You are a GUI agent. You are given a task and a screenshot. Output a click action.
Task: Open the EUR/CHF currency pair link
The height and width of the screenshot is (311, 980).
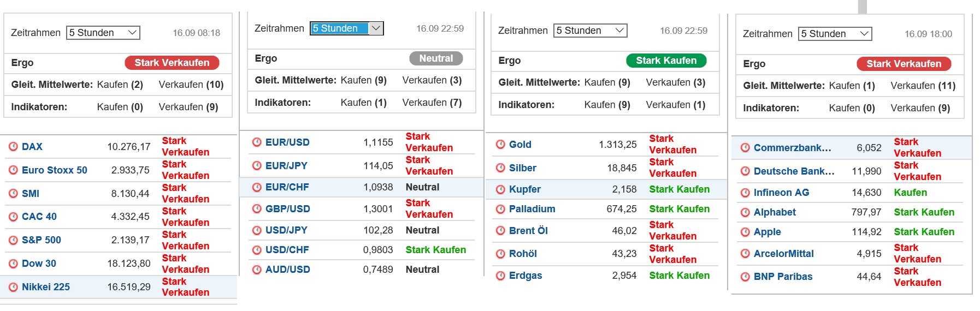tap(287, 187)
